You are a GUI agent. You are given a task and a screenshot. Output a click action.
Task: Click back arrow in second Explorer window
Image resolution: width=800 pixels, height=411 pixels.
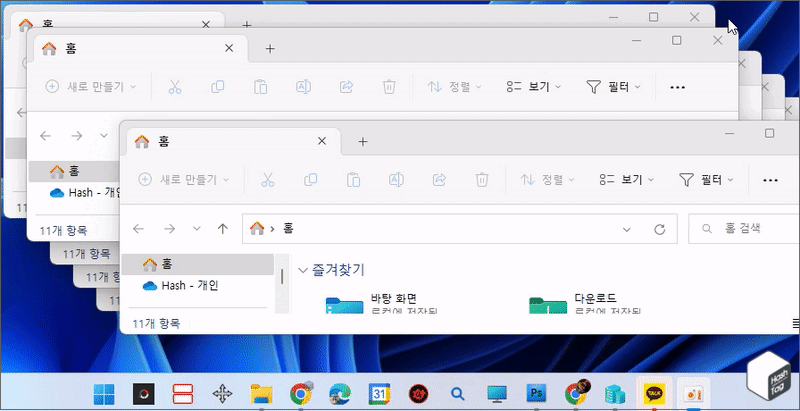coord(45,136)
